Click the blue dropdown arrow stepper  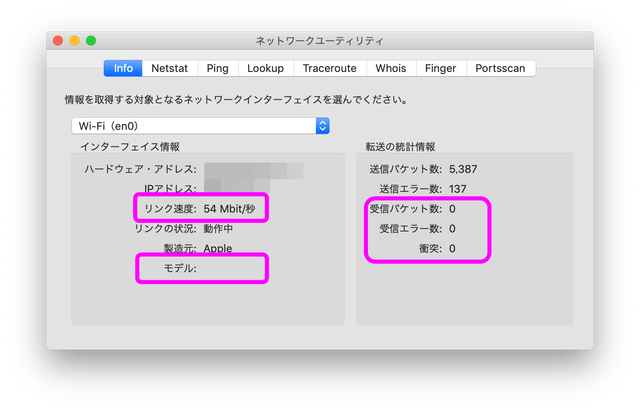click(x=322, y=126)
